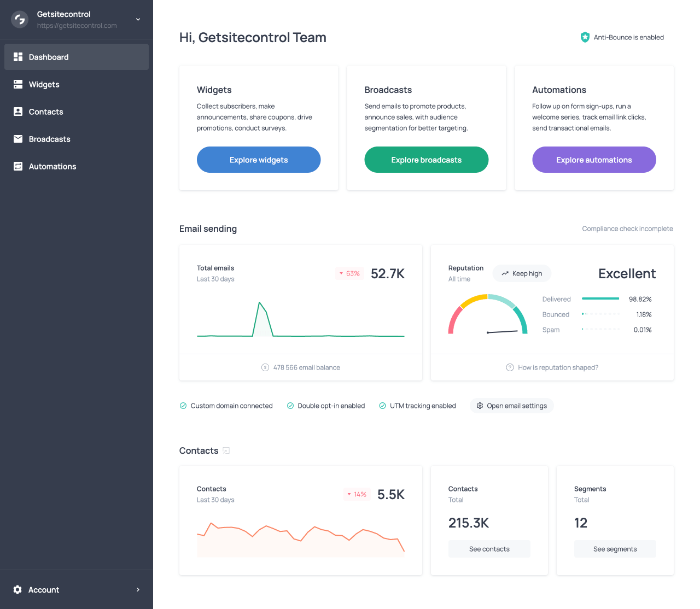
Task: Click the UTM tracking enabled checkmark
Action: [382, 406]
